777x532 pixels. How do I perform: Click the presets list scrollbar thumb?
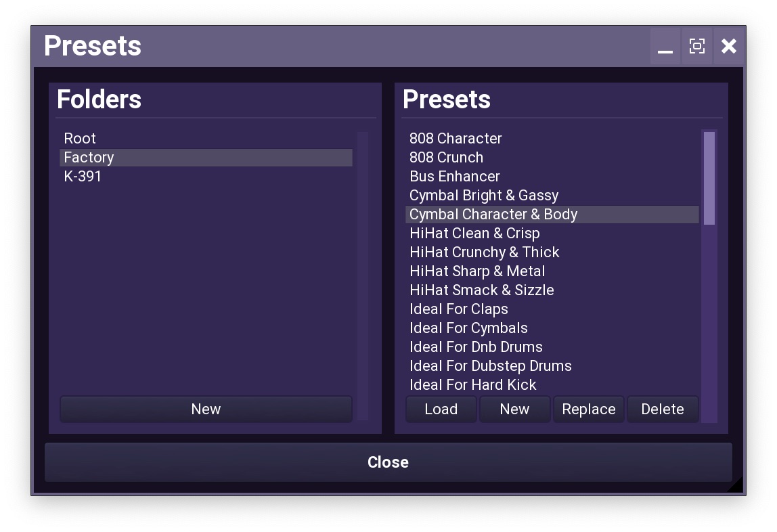pos(709,178)
